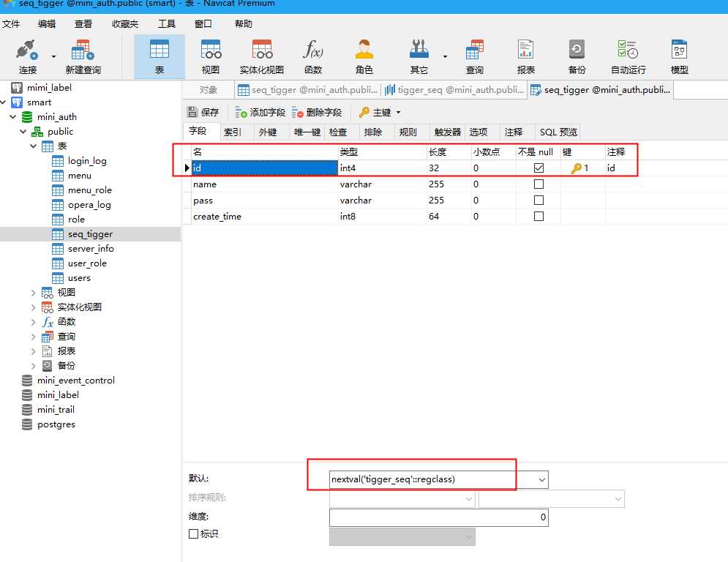Open the 报表 reports toolbar icon
The height and width of the screenshot is (562, 728).
(x=525, y=56)
